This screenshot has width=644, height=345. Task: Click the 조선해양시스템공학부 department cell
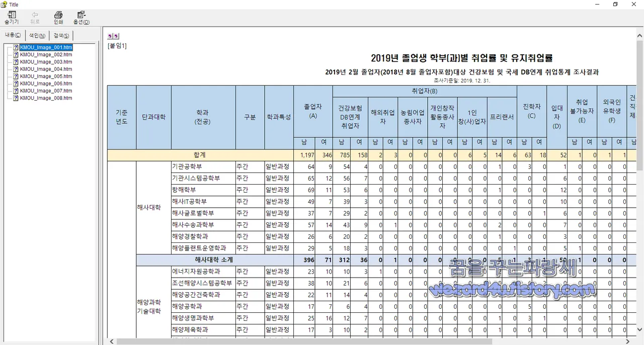click(203, 283)
